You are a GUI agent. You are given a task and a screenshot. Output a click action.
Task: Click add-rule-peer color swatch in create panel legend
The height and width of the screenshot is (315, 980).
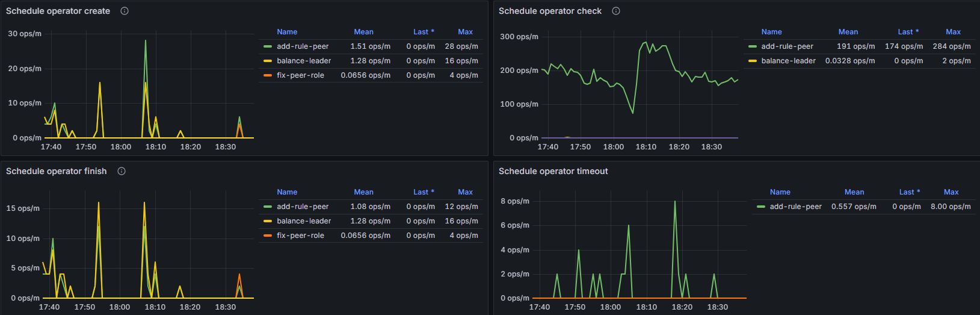(x=268, y=46)
